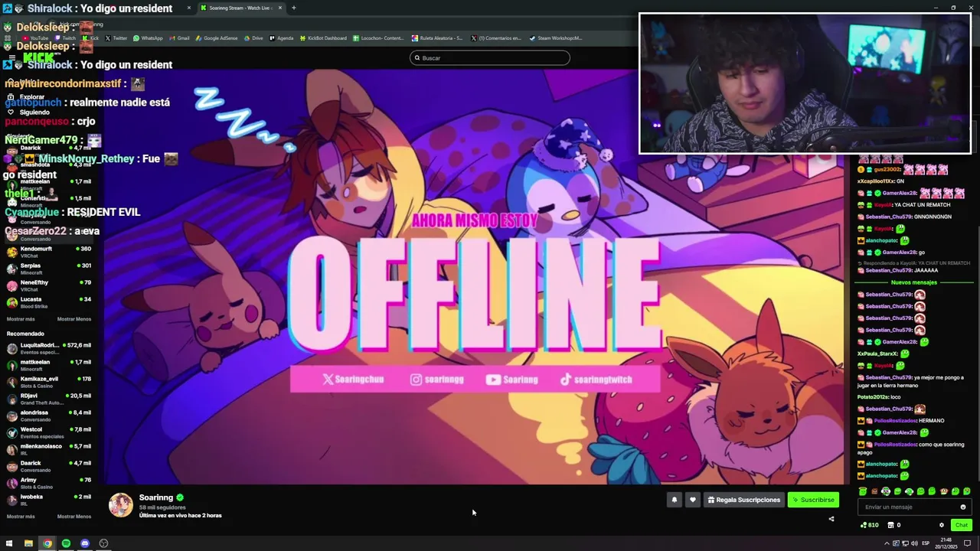Open Westcol recommended channel

[49, 432]
